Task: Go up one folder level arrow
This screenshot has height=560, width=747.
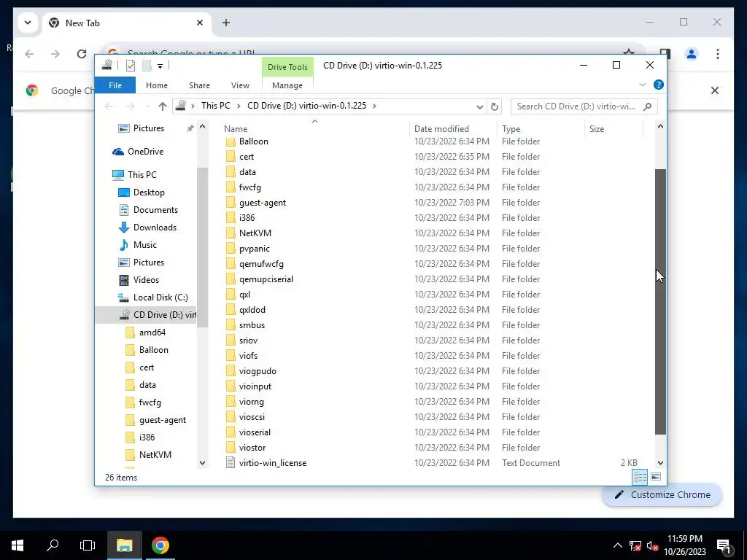Action: click(163, 106)
